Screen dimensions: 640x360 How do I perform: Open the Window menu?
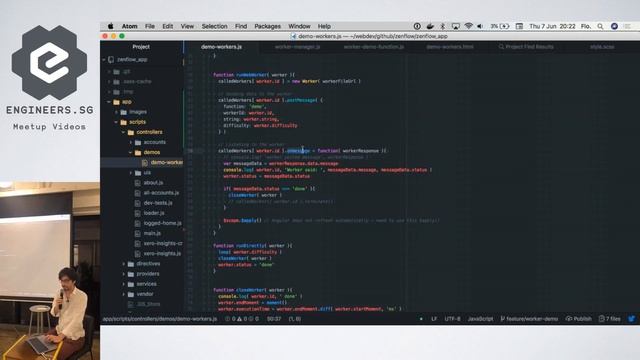click(299, 26)
